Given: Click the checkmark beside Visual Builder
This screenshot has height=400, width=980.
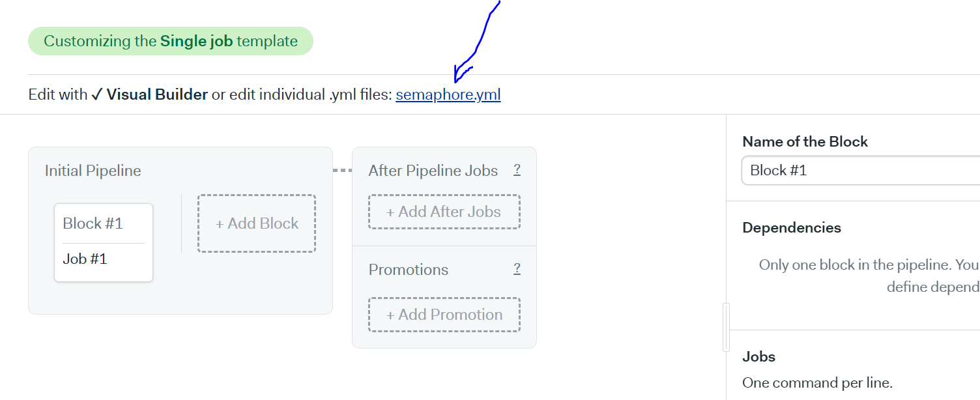Looking at the screenshot, I should coord(96,94).
